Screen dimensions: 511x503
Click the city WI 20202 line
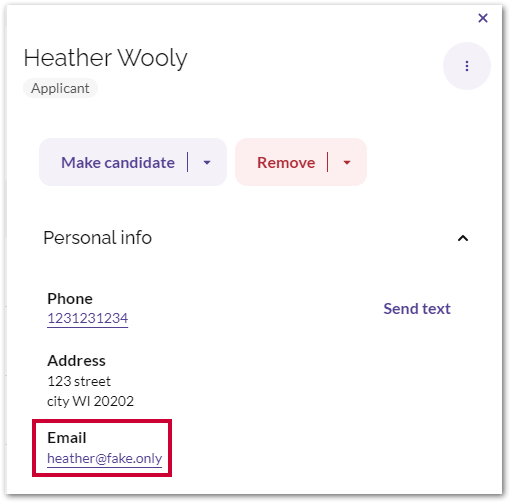pos(90,401)
